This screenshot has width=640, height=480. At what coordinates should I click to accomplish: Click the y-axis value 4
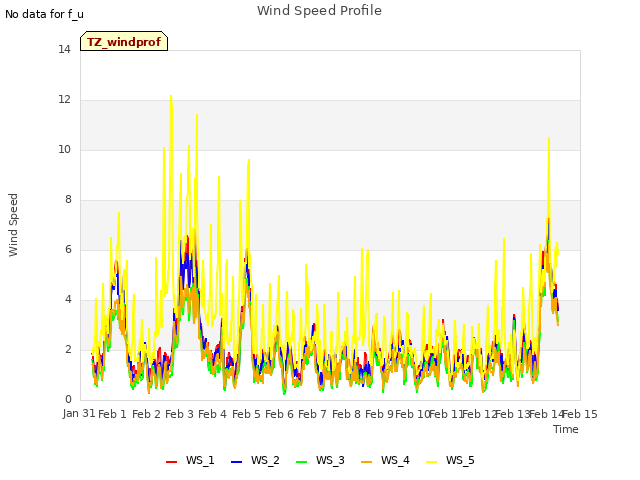pos(68,300)
